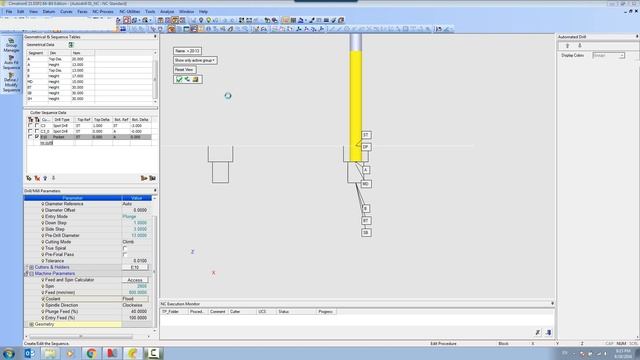Viewport: 640px width, 360px height.
Task: Click the second-to-last icon below Cutter Sequence table
Action: click(144, 178)
